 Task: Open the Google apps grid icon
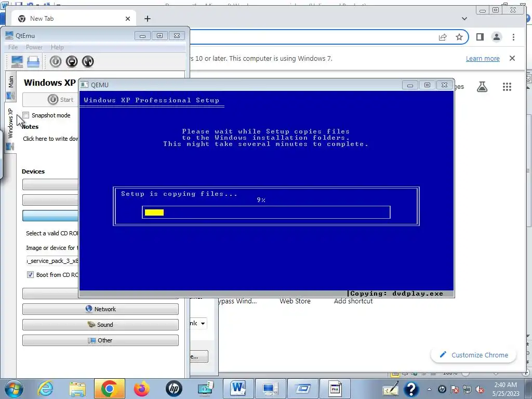[507, 87]
